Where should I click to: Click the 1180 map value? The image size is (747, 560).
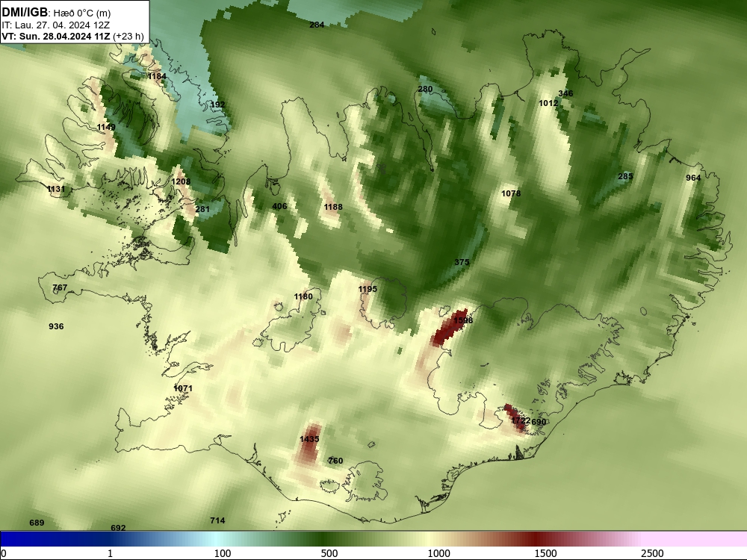(x=303, y=296)
